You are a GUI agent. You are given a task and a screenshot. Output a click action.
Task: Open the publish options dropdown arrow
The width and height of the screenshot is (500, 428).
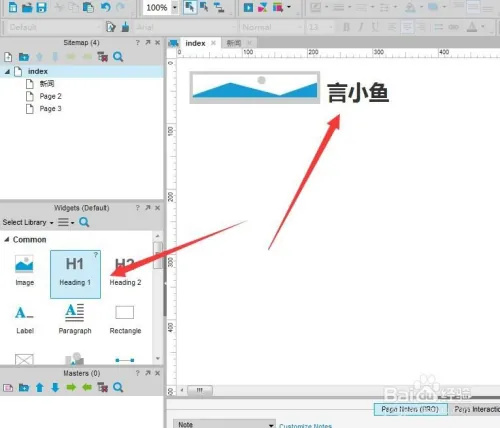point(289,7)
